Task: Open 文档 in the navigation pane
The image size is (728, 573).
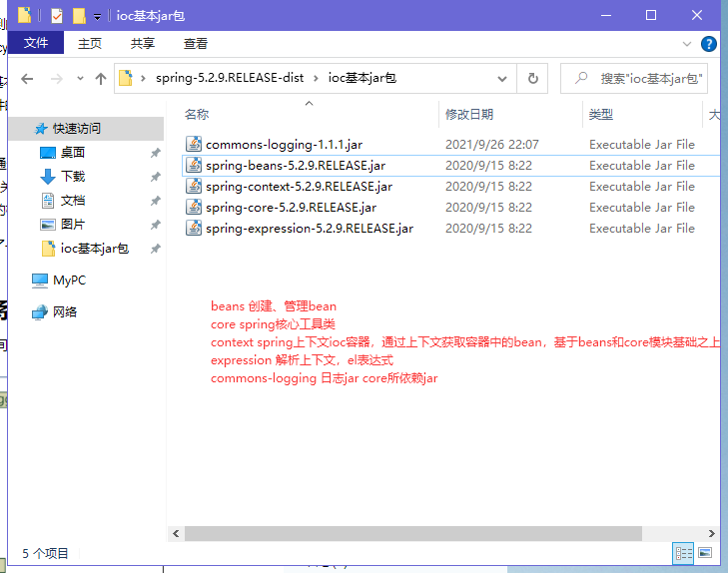Action: (x=73, y=201)
